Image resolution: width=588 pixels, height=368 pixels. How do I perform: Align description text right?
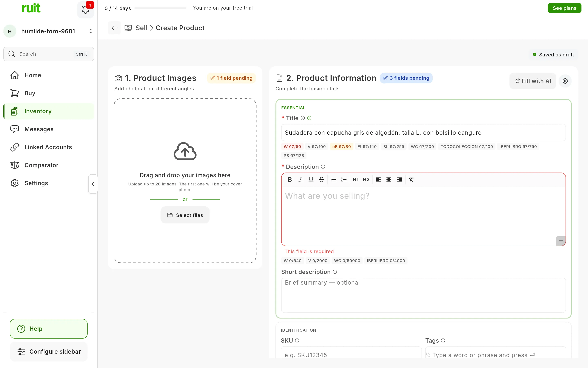[399, 180]
